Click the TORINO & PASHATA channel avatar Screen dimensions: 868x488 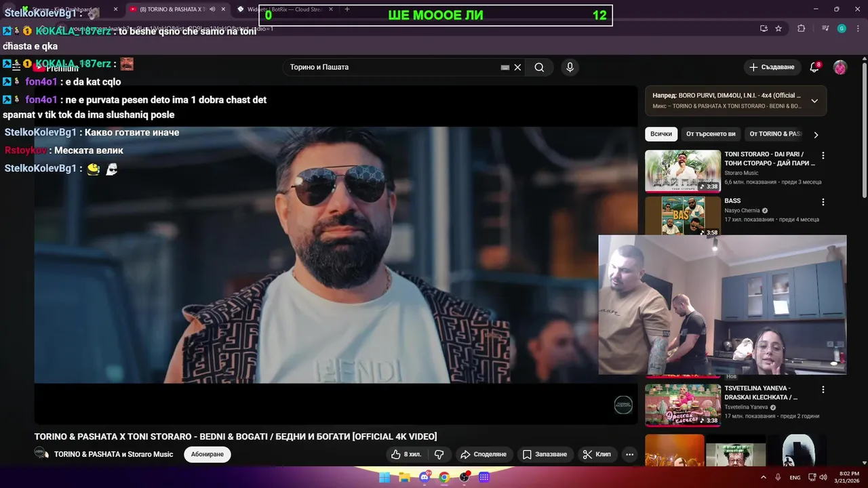[x=42, y=454]
